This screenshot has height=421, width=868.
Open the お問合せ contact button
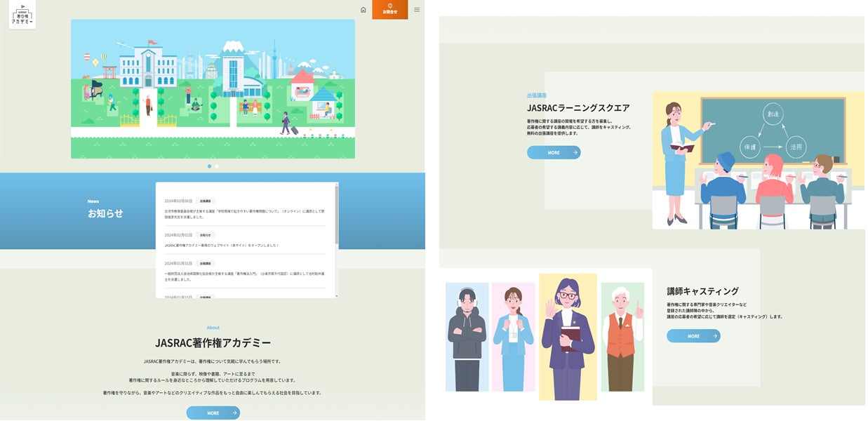click(x=389, y=10)
